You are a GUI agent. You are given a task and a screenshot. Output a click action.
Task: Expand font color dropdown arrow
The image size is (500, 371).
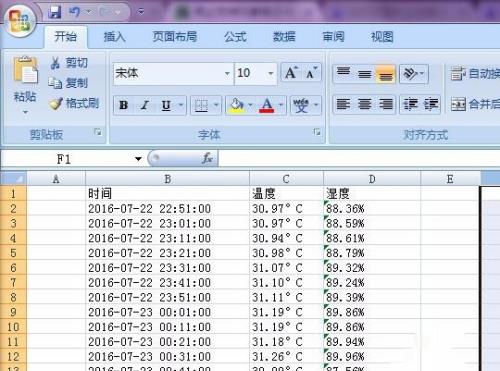[x=281, y=105]
